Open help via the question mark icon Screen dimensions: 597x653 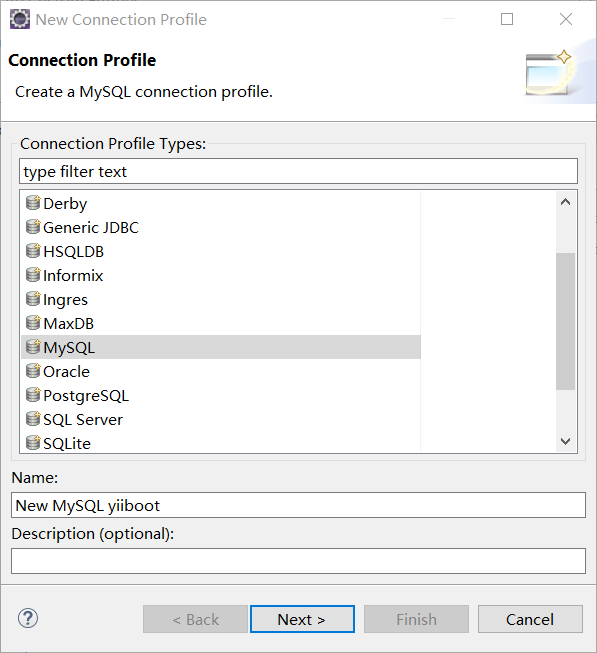coord(28,618)
